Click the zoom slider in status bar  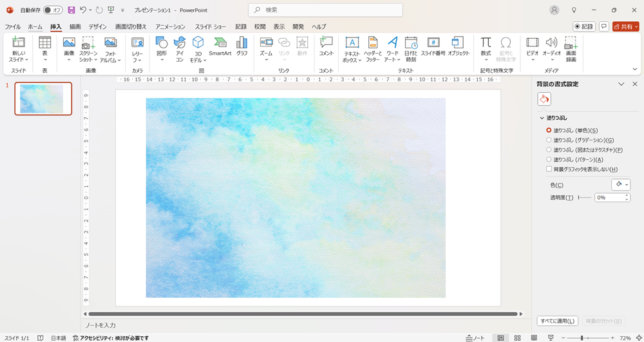(x=587, y=337)
